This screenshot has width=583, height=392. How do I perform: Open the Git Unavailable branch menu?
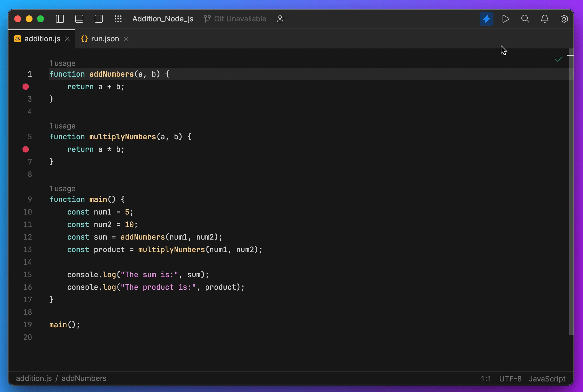[236, 19]
